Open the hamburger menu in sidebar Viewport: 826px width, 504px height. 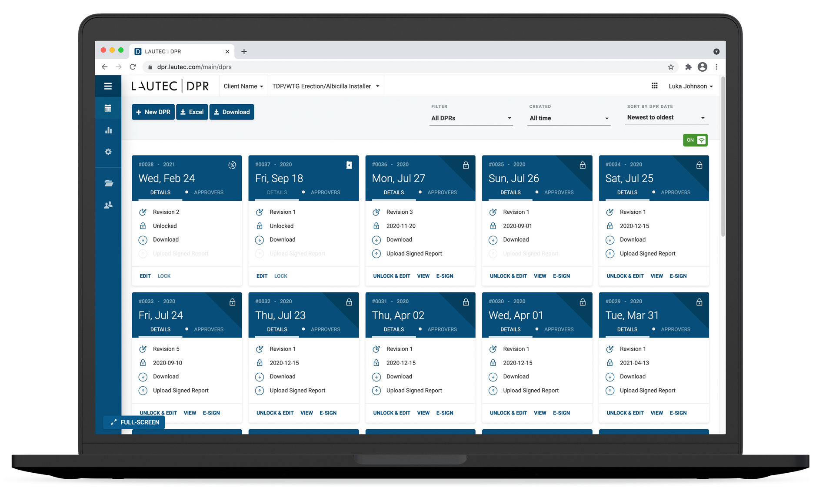tap(108, 86)
